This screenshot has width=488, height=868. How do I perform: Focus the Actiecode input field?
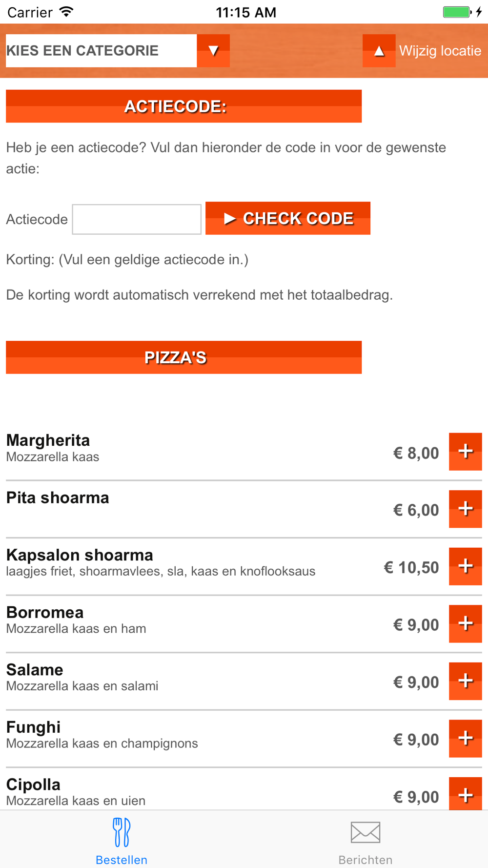coord(137,219)
